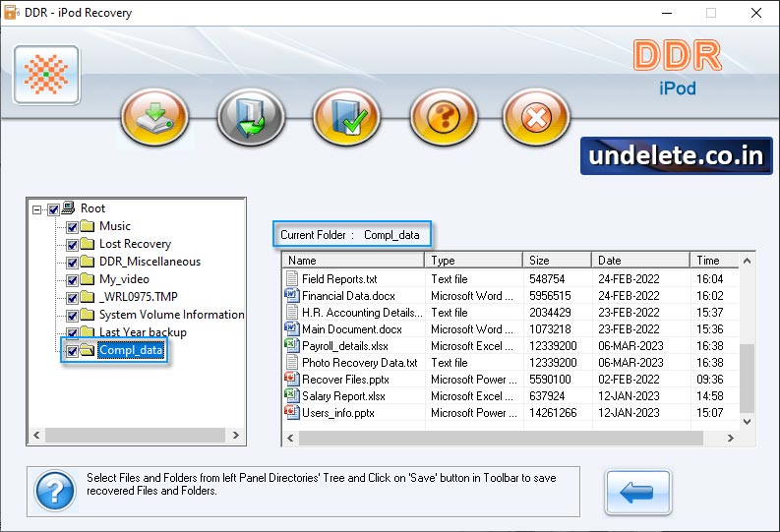
Task: Click the blue back arrow button
Action: click(x=637, y=492)
